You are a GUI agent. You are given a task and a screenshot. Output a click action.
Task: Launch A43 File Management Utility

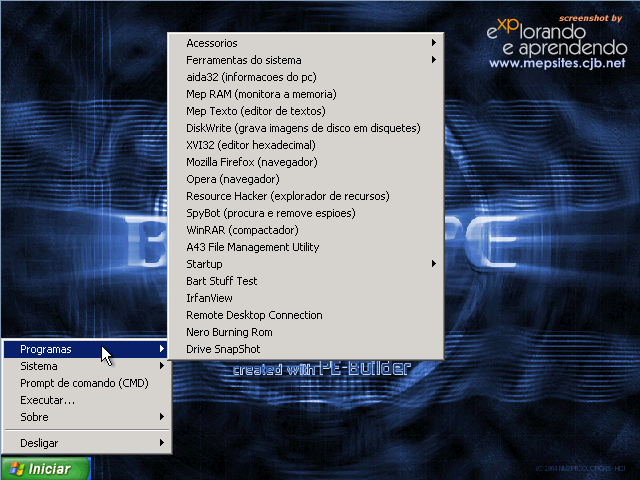305,247
